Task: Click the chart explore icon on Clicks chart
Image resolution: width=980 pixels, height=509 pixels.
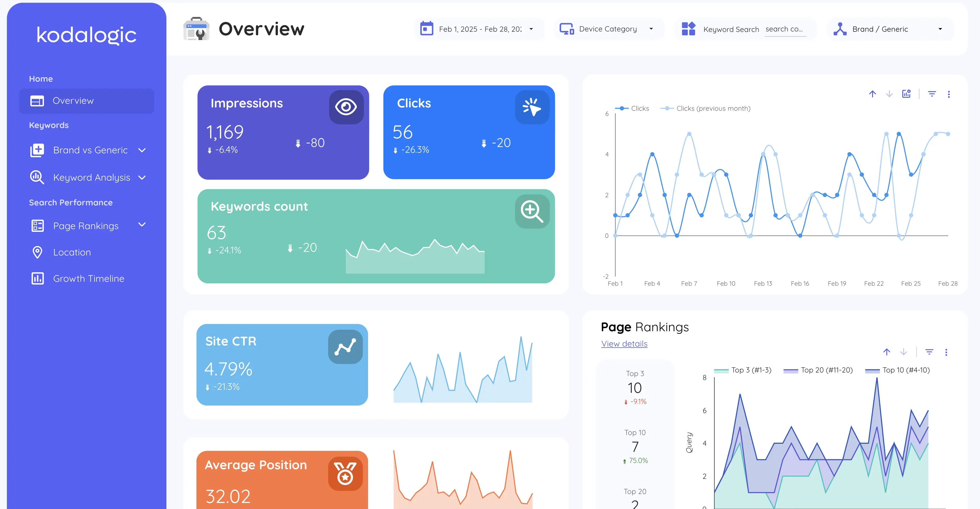Action: click(907, 94)
